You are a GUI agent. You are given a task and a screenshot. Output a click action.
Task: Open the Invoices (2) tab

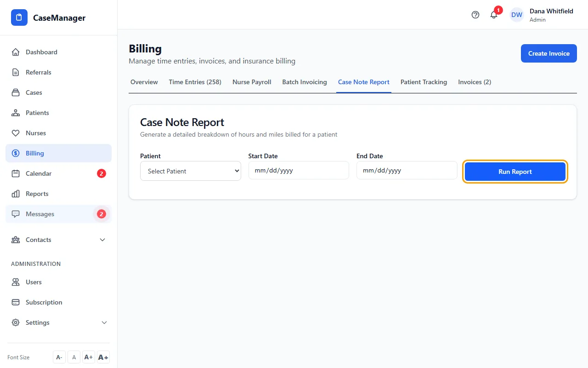(475, 82)
